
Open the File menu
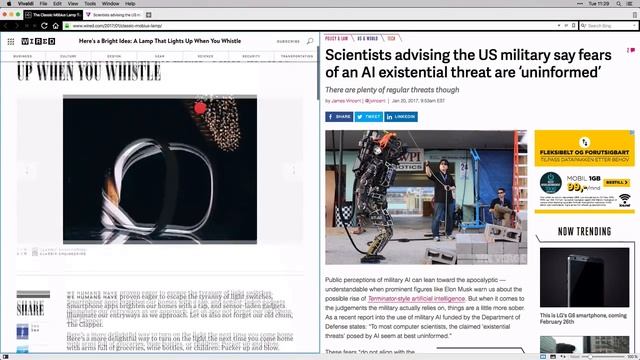coord(43,3)
